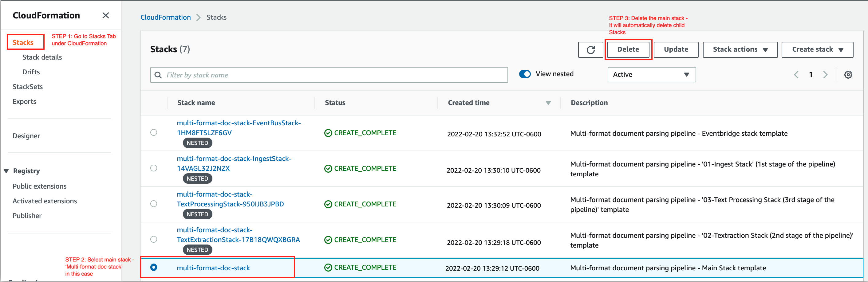868x282 pixels.
Task: Click the '01-Ingest Stack' description text
Action: (x=703, y=169)
